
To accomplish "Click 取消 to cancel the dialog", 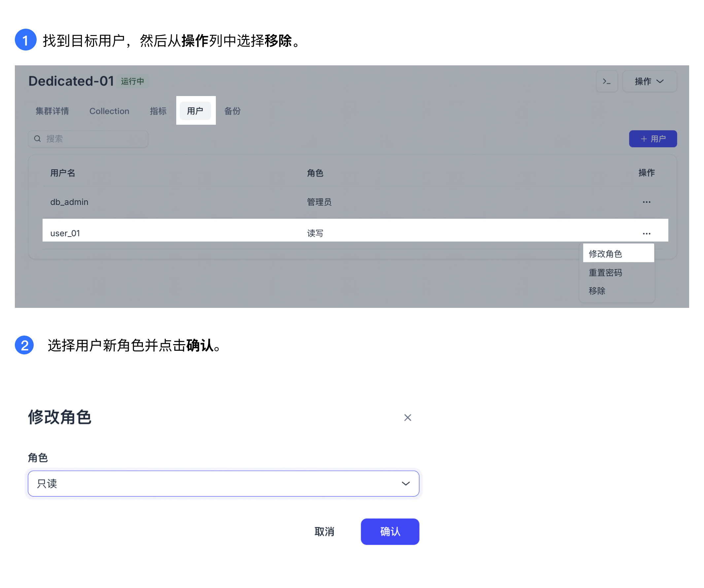I will pos(324,531).
